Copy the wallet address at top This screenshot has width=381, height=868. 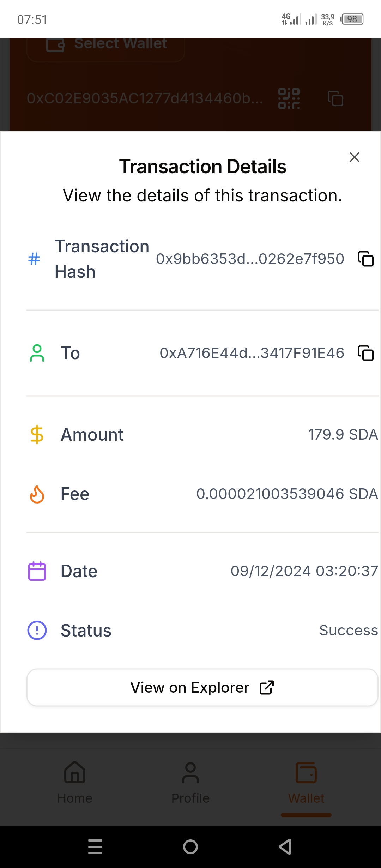(x=335, y=98)
